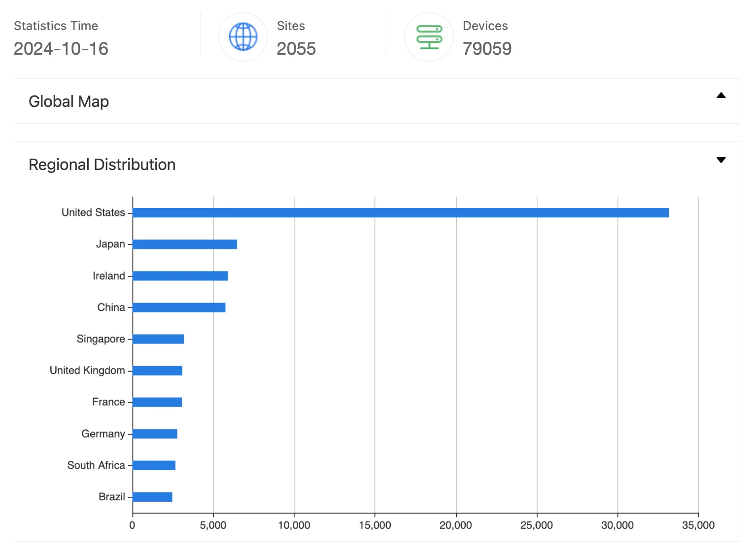The width and height of the screenshot is (756, 552).
Task: Click the Germany axis label
Action: pos(103,434)
